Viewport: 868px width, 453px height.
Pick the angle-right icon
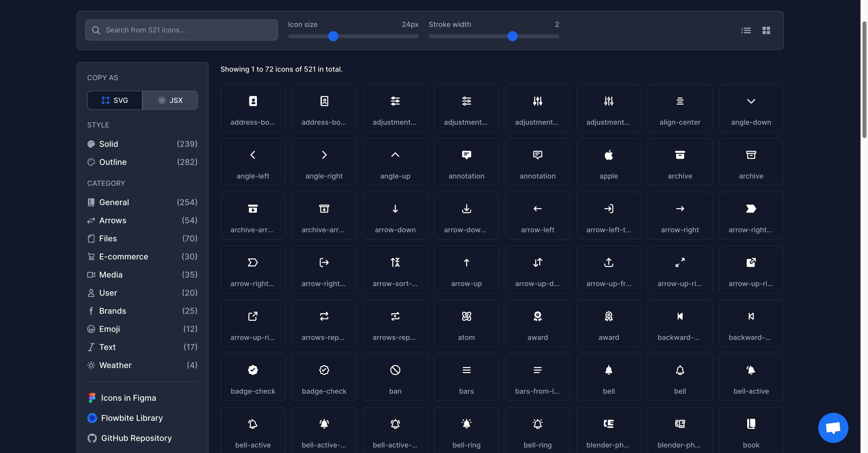point(324,162)
